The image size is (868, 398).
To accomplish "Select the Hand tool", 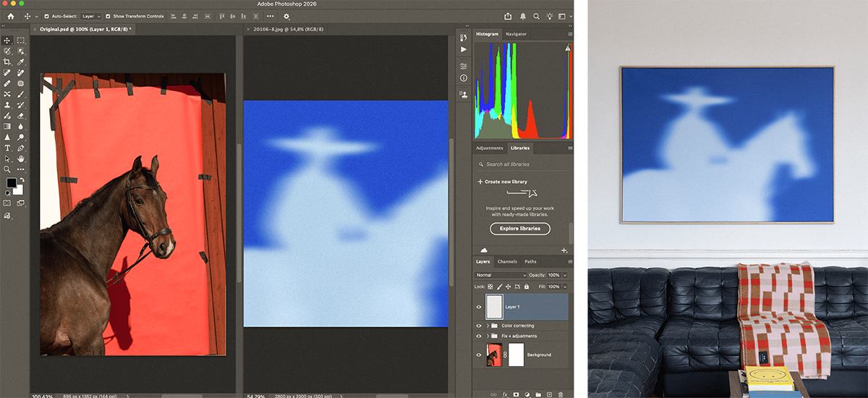I will pos(21,158).
